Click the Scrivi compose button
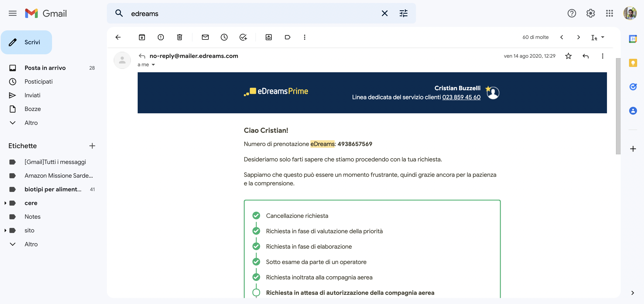Screen dimensions: 644x304 tap(26, 42)
